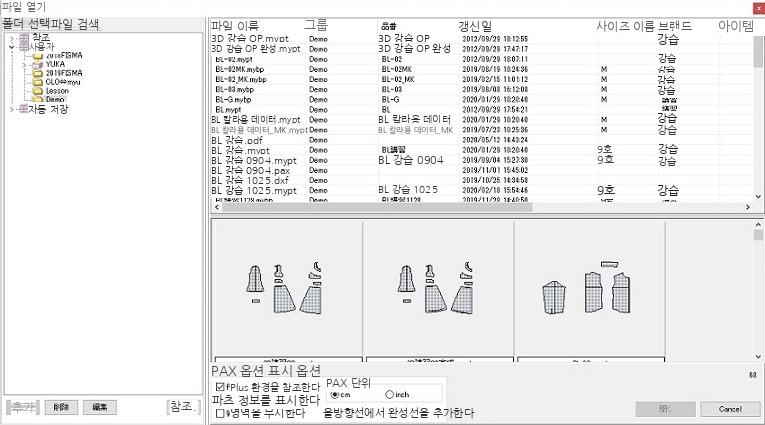Click the Cancel button

[730, 409]
